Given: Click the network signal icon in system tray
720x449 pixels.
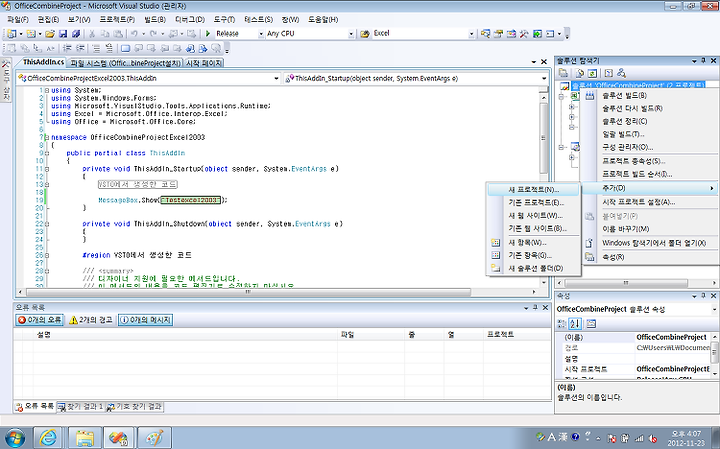Looking at the screenshot, I should point(638,438).
